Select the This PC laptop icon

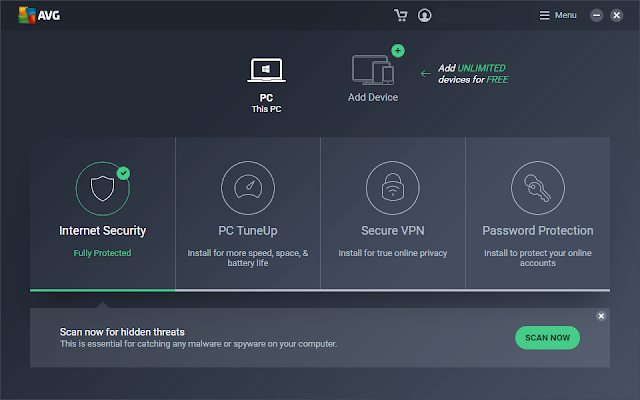coord(266,70)
